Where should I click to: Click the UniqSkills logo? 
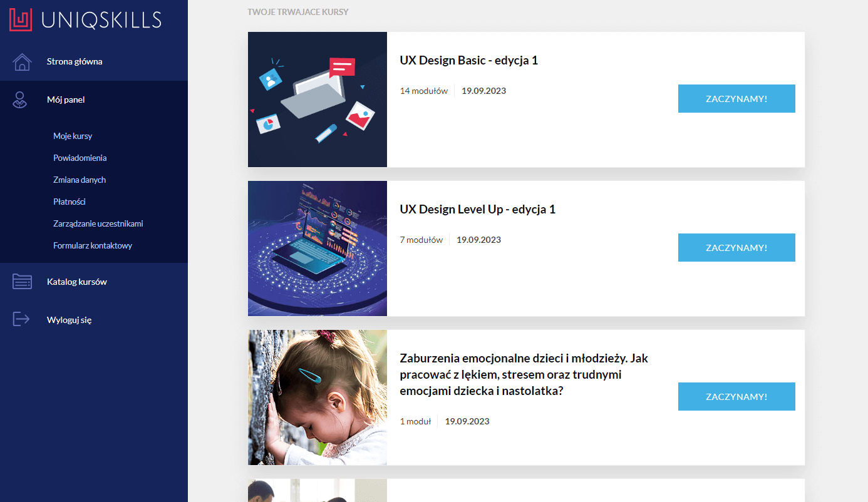coord(85,20)
